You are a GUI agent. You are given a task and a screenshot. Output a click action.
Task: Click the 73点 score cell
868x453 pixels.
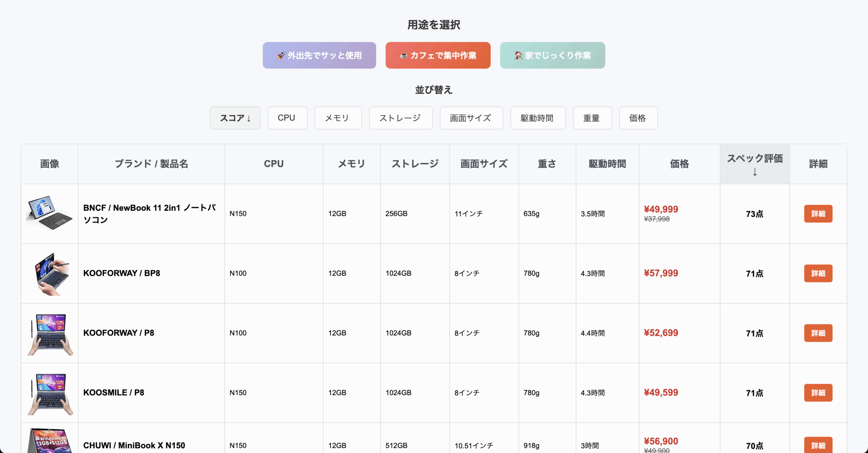pyautogui.click(x=754, y=214)
